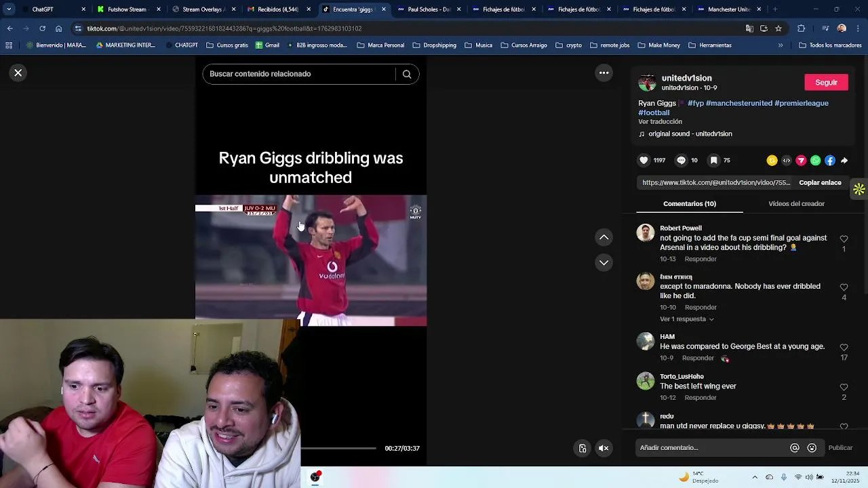
Task: Expand hidden bookmarks chevron
Action: pyautogui.click(x=781, y=45)
